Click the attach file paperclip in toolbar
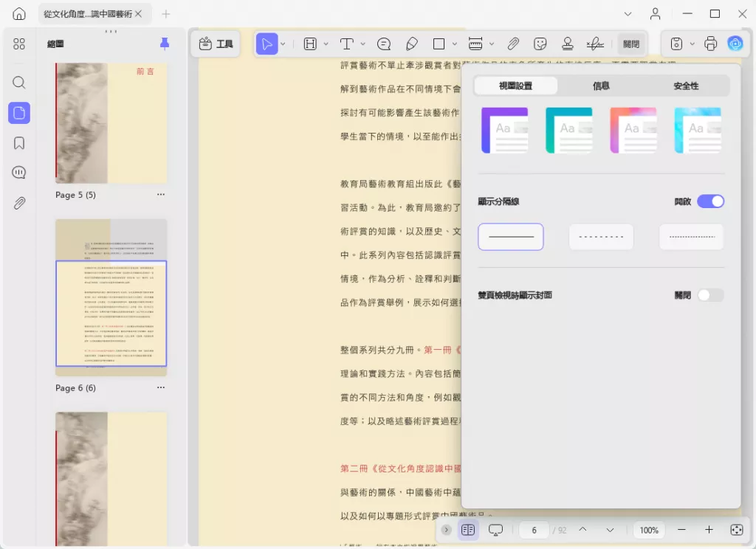The width and height of the screenshot is (756, 549). [513, 44]
